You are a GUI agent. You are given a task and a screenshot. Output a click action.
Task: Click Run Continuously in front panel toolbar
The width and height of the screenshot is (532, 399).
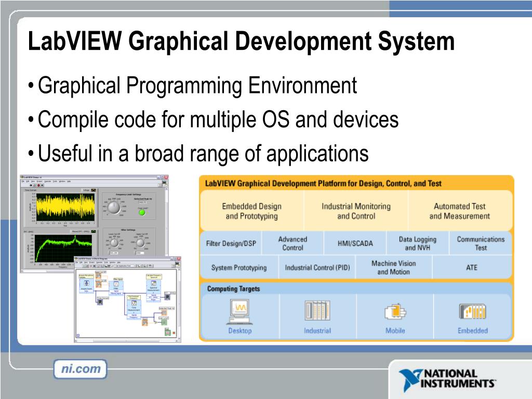[35, 185]
